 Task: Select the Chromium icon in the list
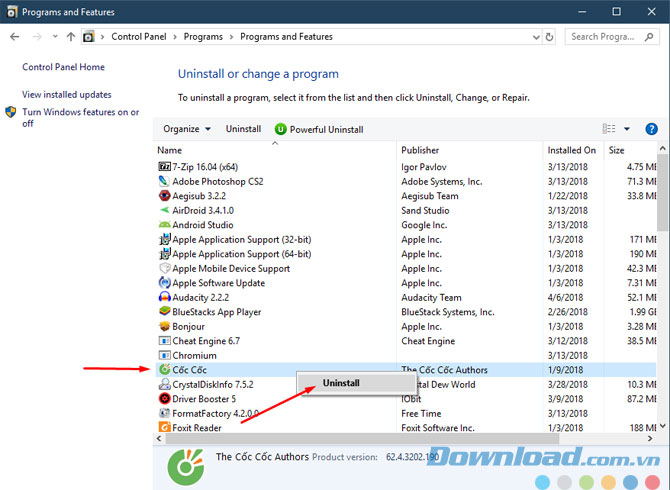click(165, 356)
